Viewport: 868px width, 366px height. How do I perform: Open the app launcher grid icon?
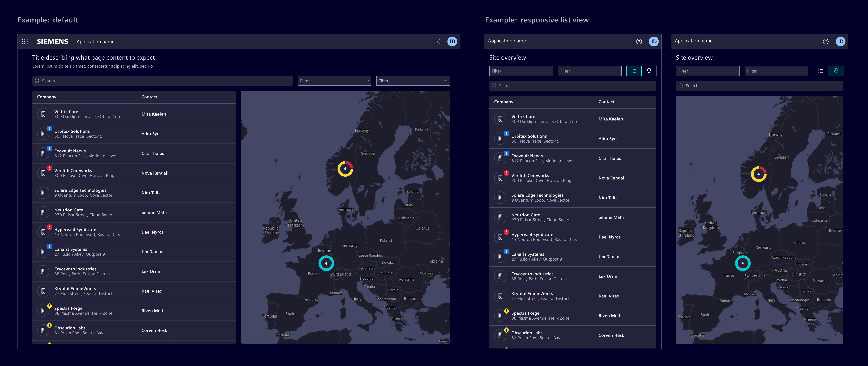(x=25, y=41)
